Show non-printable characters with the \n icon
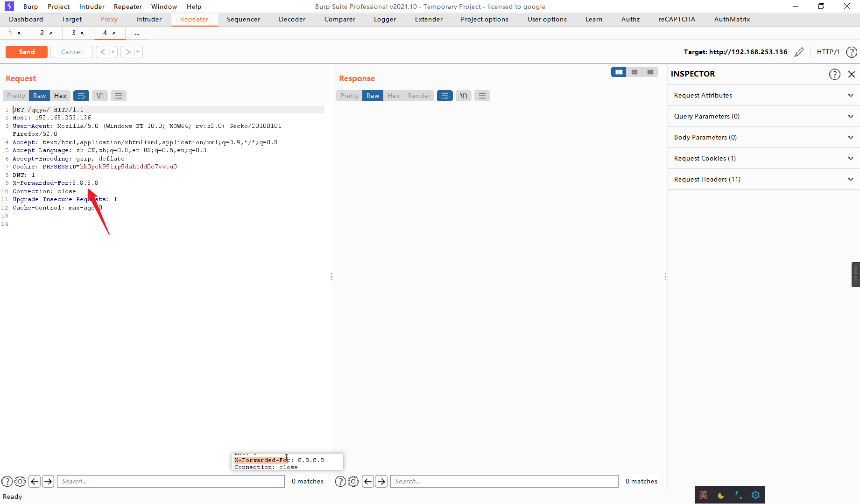This screenshot has width=860, height=504. (x=99, y=95)
